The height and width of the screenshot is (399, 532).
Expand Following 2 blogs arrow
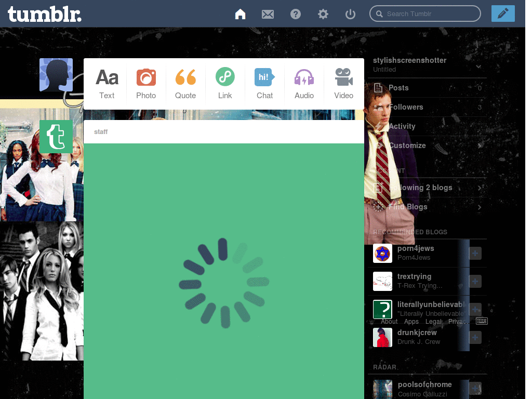click(480, 188)
